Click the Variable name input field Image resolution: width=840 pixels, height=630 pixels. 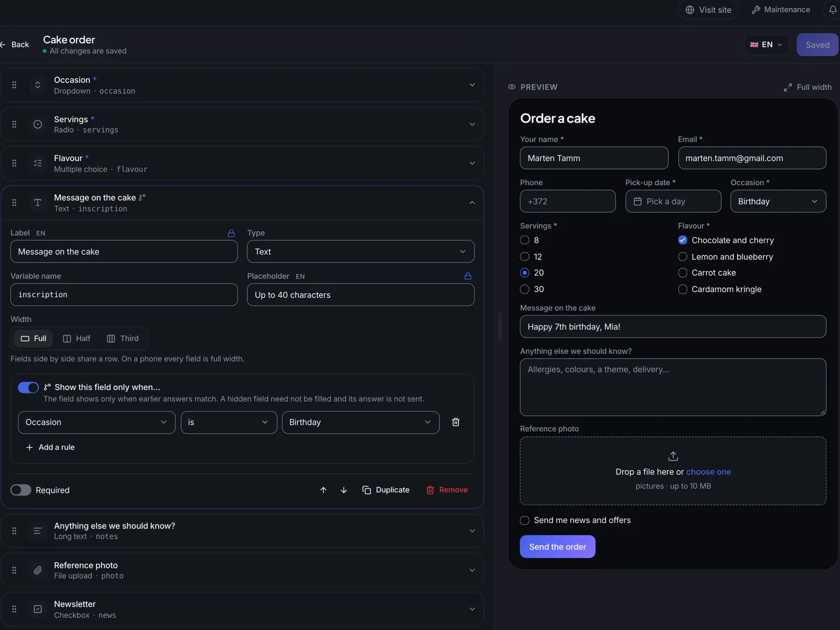pyautogui.click(x=124, y=295)
